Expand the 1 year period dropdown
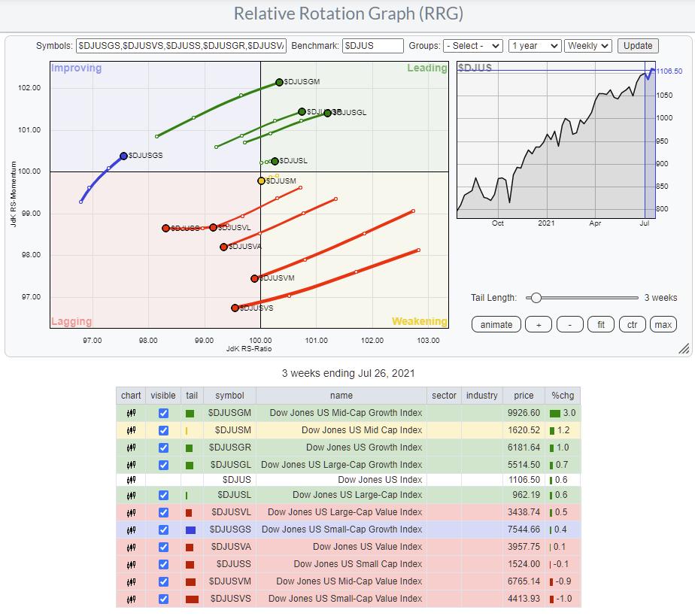 coord(533,46)
